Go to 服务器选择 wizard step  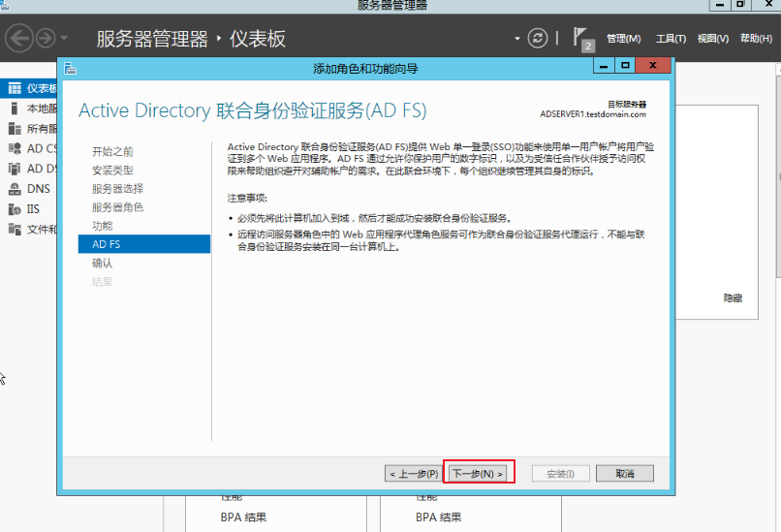pos(117,189)
